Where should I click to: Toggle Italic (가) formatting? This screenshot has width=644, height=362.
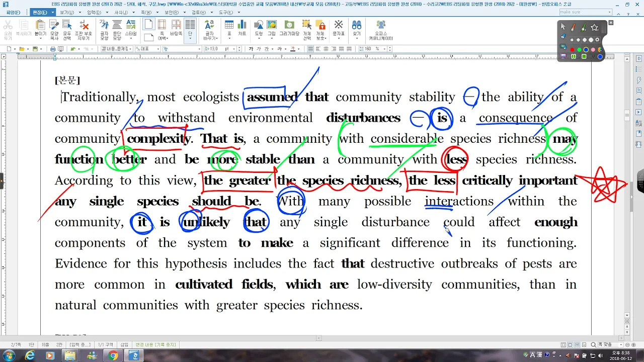[260, 49]
